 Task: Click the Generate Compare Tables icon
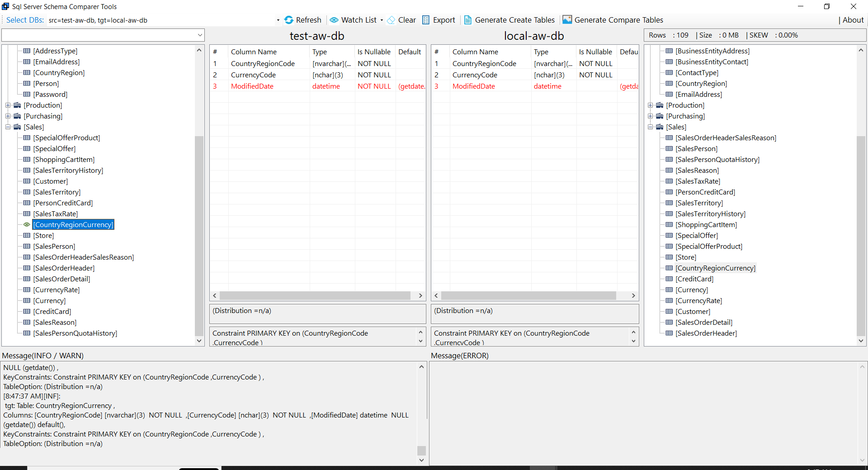pos(567,20)
